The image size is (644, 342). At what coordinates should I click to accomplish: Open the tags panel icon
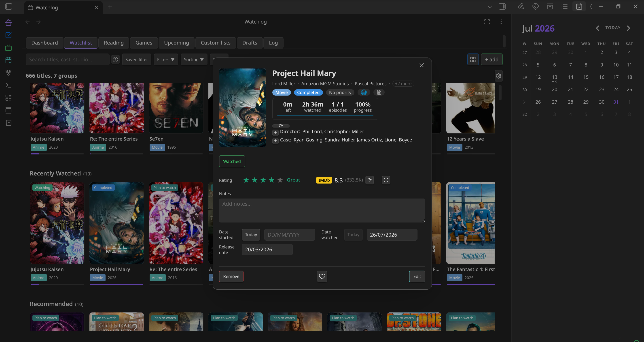(536, 6)
